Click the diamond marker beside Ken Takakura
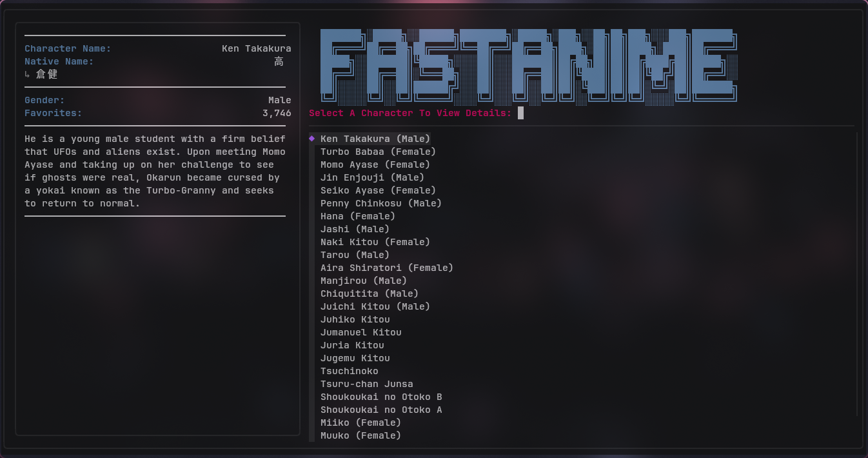Image resolution: width=868 pixels, height=458 pixels. (x=311, y=138)
